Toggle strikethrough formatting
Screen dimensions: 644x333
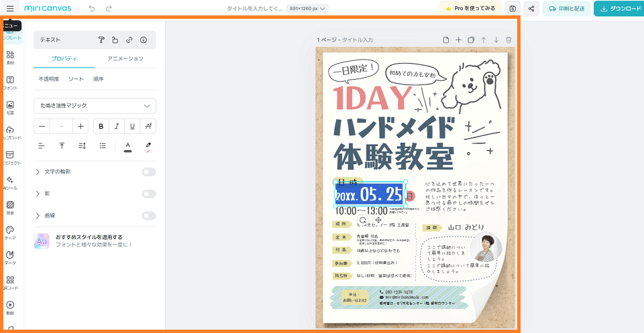[148, 127]
